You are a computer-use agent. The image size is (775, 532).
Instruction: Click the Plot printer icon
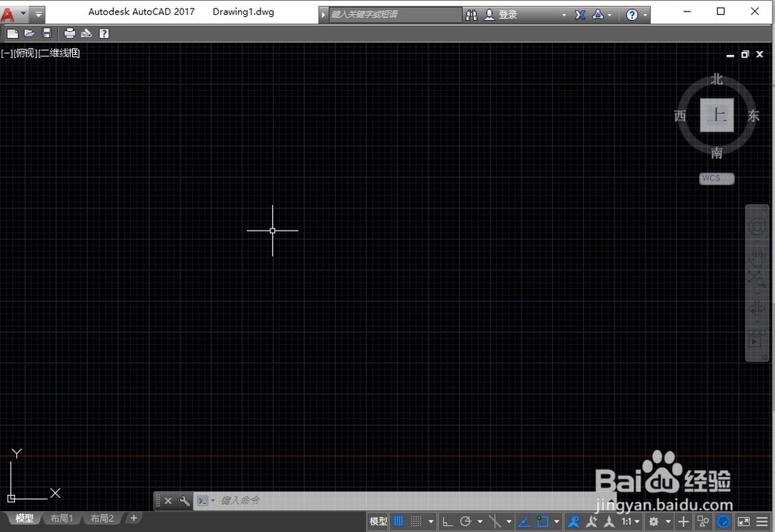click(x=70, y=33)
